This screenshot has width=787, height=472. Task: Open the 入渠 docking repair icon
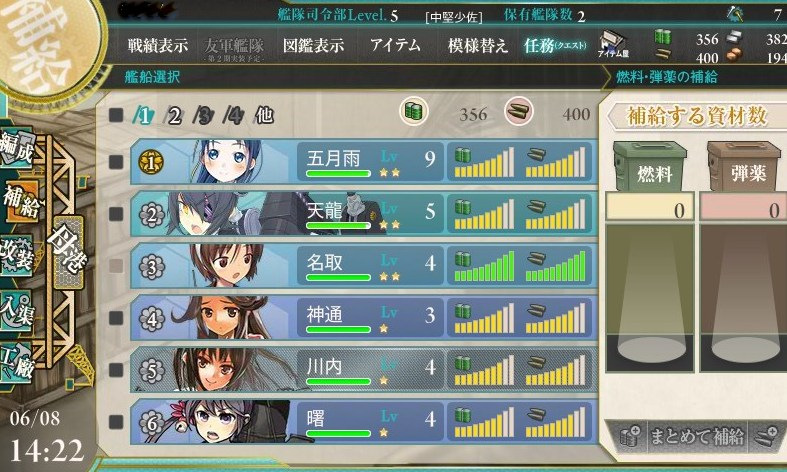(x=17, y=310)
